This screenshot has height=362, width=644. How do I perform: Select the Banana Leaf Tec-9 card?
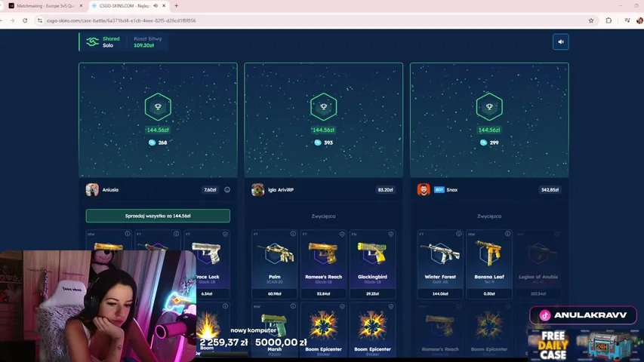[x=488, y=264]
